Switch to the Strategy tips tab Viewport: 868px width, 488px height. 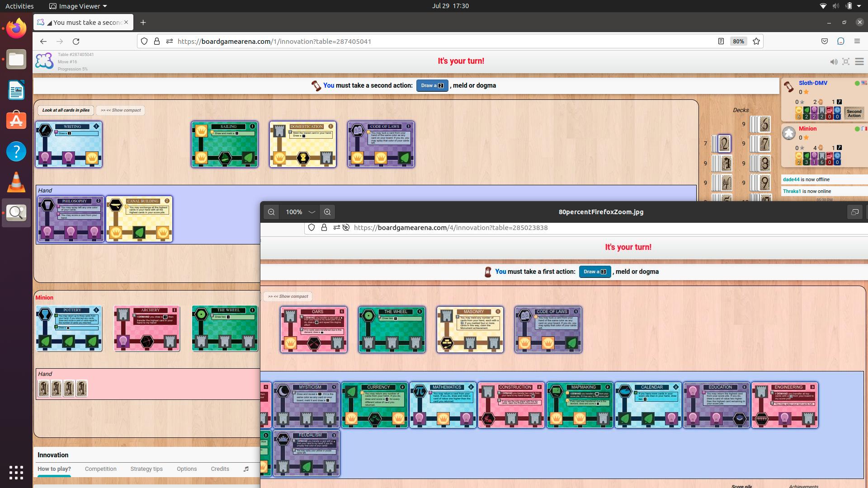[x=146, y=469]
